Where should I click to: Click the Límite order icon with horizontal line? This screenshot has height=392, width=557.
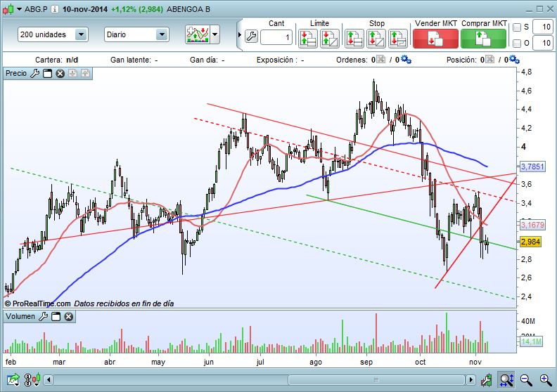307,39
